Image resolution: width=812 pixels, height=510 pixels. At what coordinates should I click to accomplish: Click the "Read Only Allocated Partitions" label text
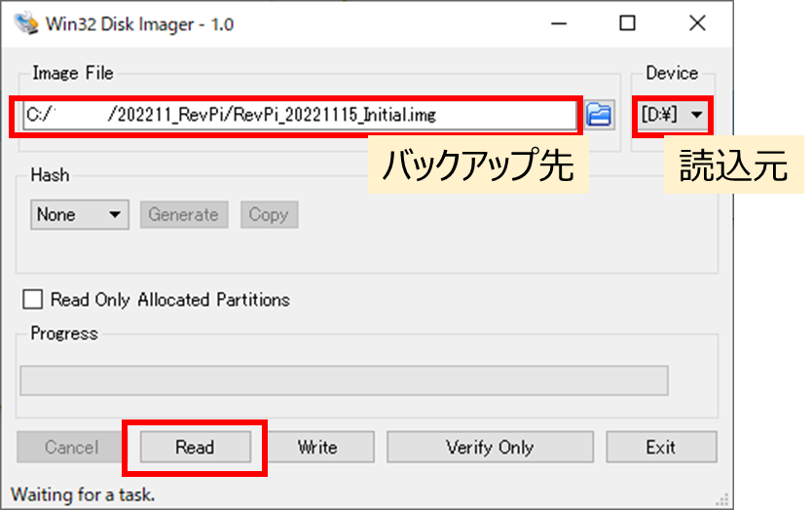point(169,300)
